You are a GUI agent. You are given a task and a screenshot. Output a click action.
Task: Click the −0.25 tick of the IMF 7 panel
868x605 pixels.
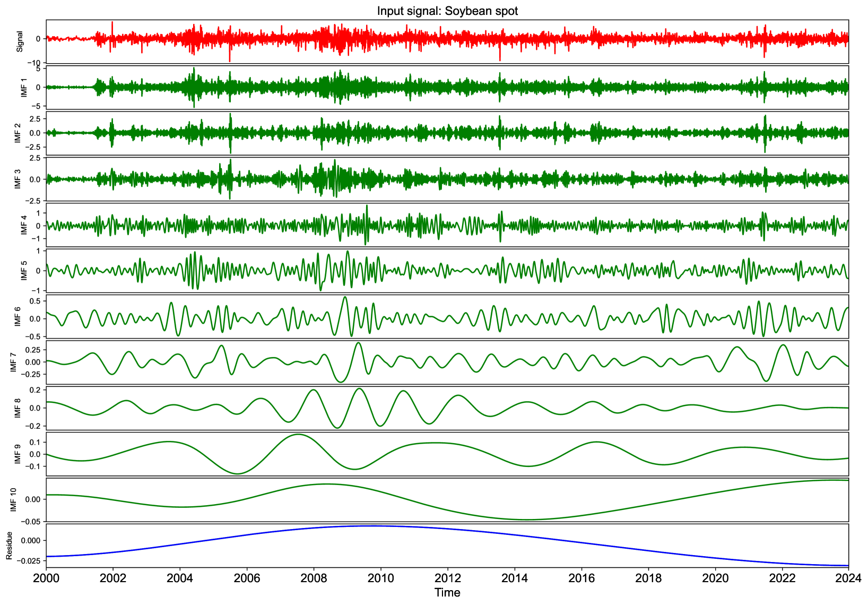click(x=31, y=374)
